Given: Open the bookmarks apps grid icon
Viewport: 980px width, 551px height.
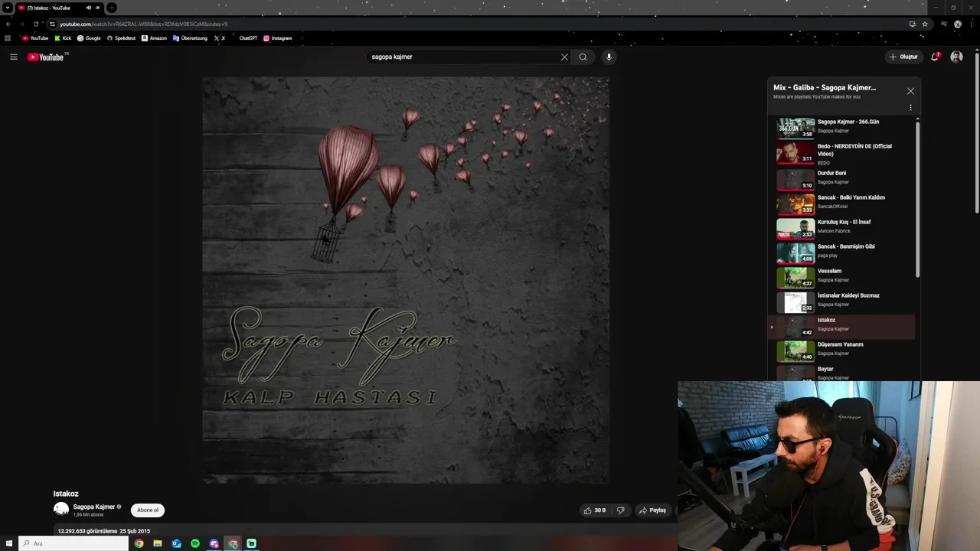Looking at the screenshot, I should (8, 38).
